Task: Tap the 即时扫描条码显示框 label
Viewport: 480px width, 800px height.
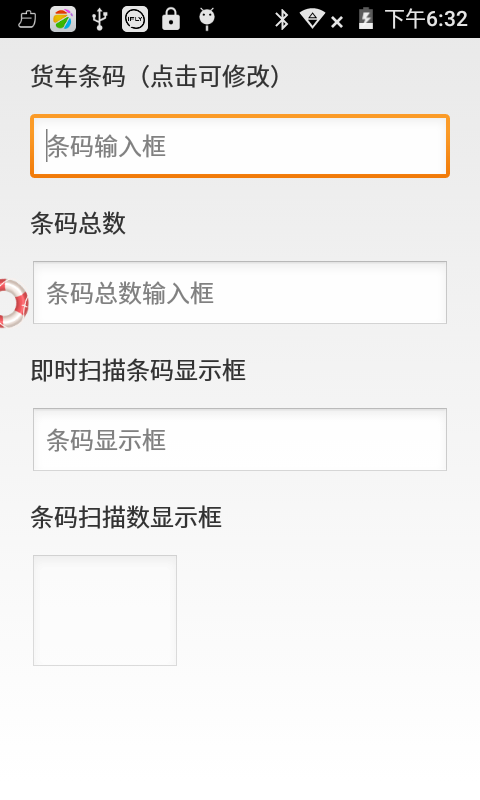Action: [138, 370]
